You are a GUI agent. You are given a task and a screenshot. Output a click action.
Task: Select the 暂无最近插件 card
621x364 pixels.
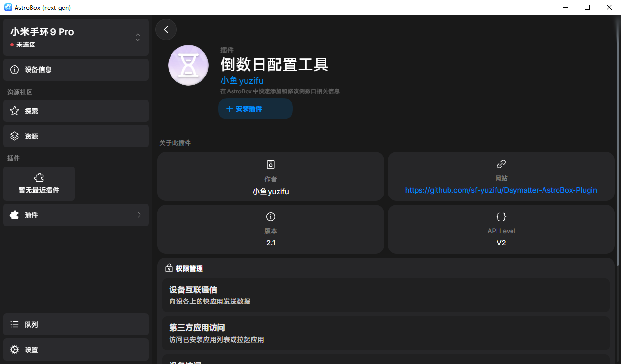coord(39,184)
